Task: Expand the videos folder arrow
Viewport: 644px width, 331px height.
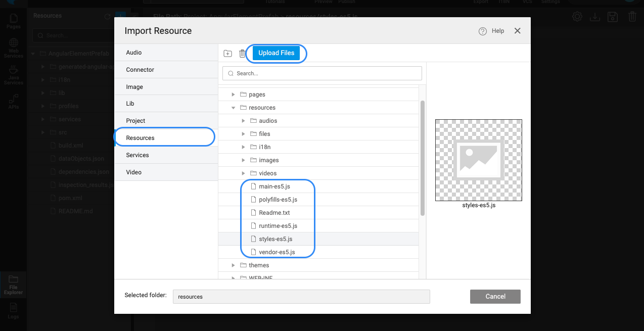Action: pyautogui.click(x=243, y=173)
